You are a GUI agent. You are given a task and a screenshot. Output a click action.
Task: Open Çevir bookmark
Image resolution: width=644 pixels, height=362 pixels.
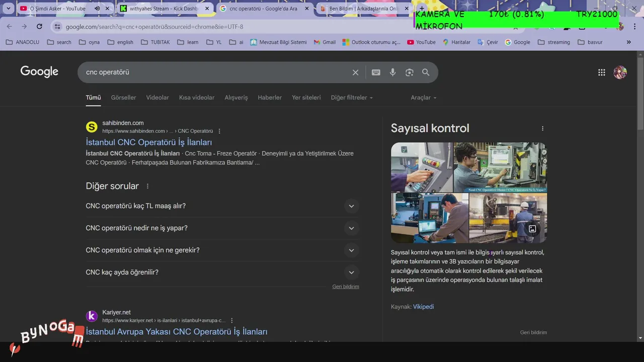click(488, 42)
